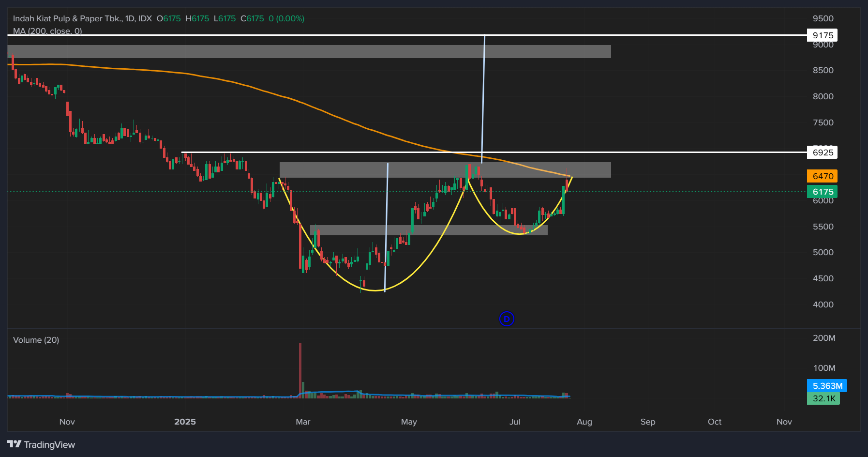Click the 4000 price scale value
Screen dimensions: 868x457
[x=823, y=305]
